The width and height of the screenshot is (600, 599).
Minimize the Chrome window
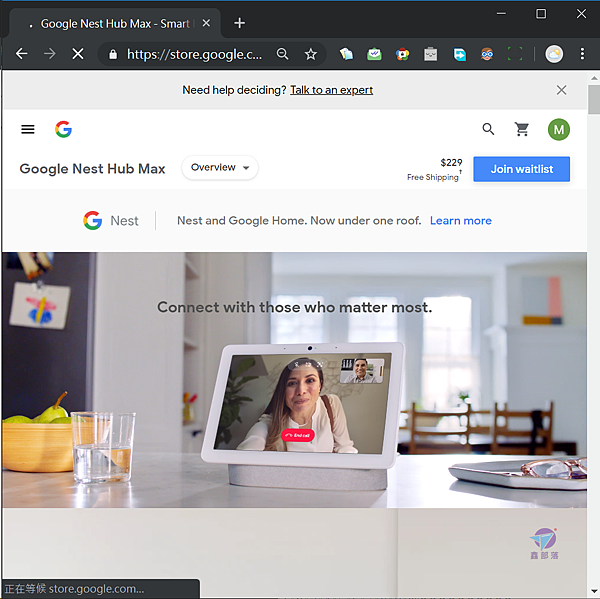501,14
